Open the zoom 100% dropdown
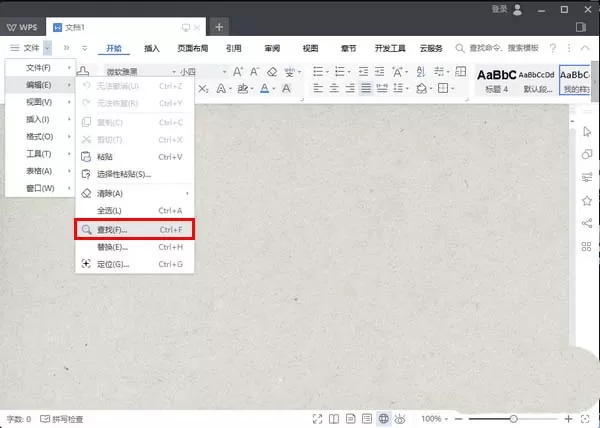This screenshot has height=428, width=600. (x=435, y=419)
